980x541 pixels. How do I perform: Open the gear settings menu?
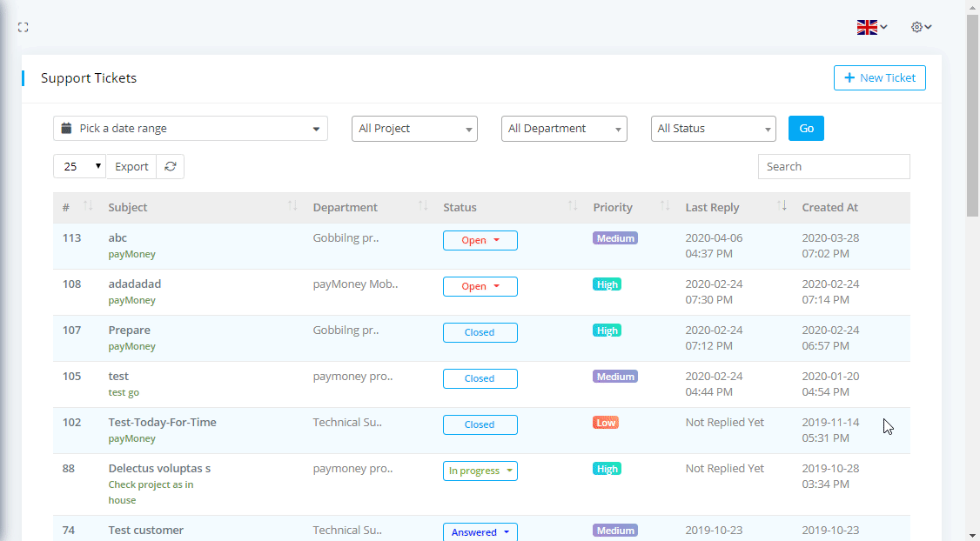tap(921, 27)
